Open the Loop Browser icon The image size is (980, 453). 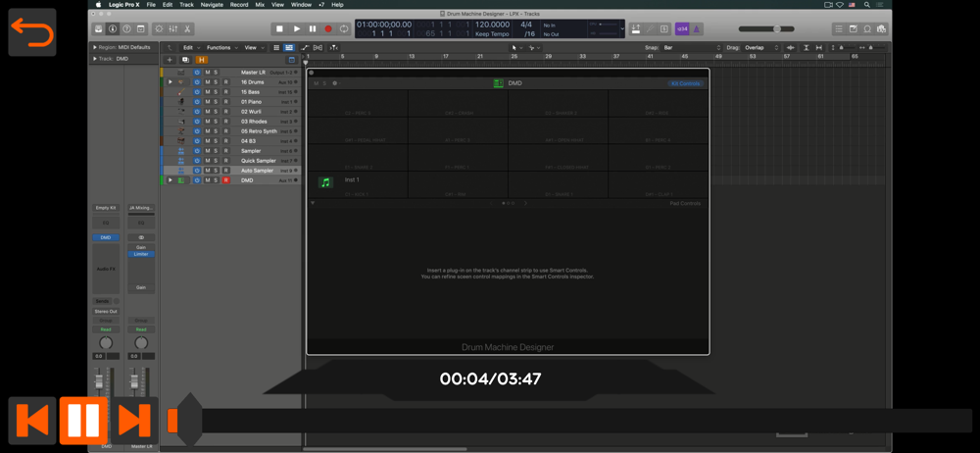tap(867, 28)
